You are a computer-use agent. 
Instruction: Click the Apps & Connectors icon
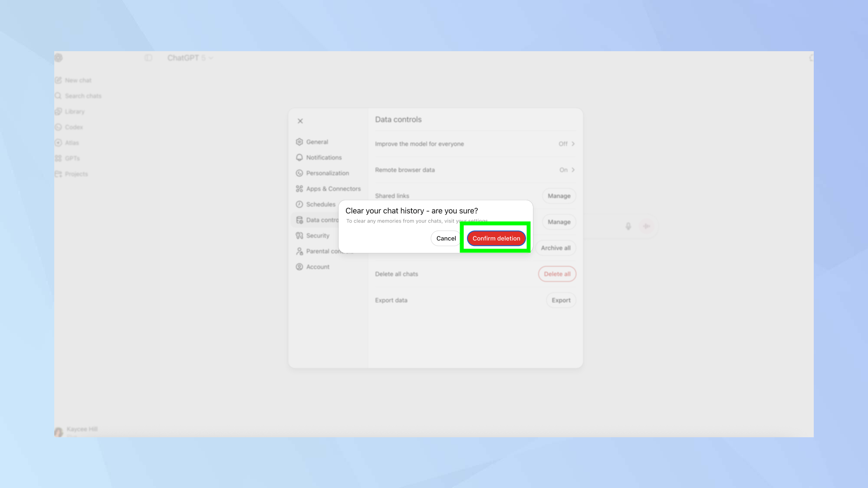(x=299, y=189)
